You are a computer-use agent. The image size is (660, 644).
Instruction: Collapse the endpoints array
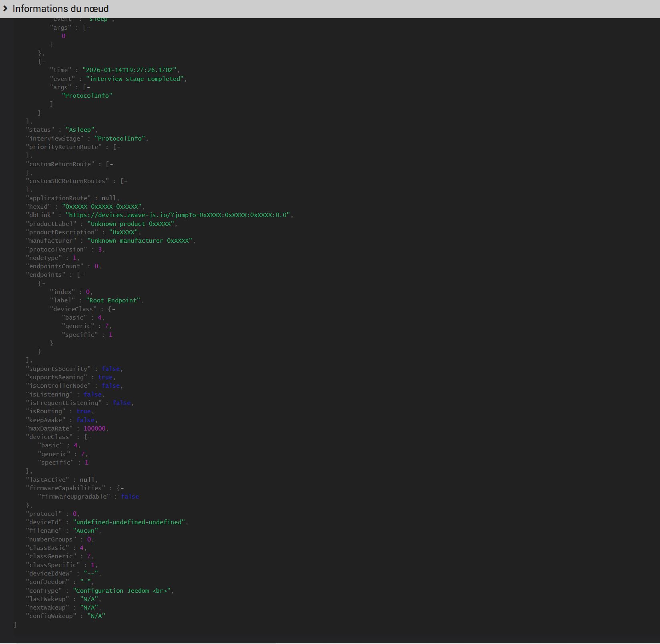tap(82, 275)
